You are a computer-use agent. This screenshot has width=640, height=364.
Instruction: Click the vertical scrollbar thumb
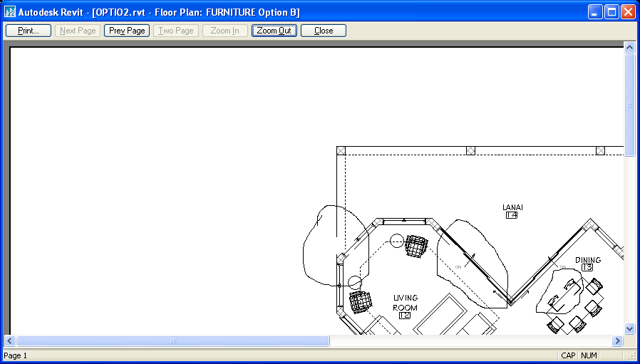pos(629,105)
